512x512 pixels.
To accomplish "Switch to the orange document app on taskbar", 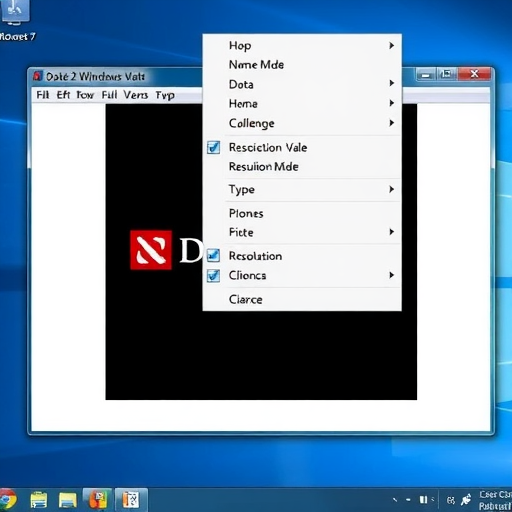I will (x=131, y=500).
